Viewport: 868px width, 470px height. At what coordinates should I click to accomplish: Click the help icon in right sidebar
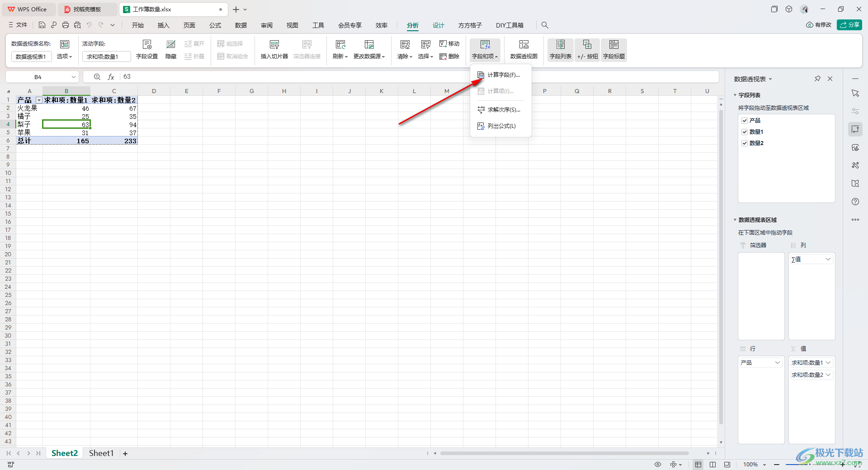point(855,202)
